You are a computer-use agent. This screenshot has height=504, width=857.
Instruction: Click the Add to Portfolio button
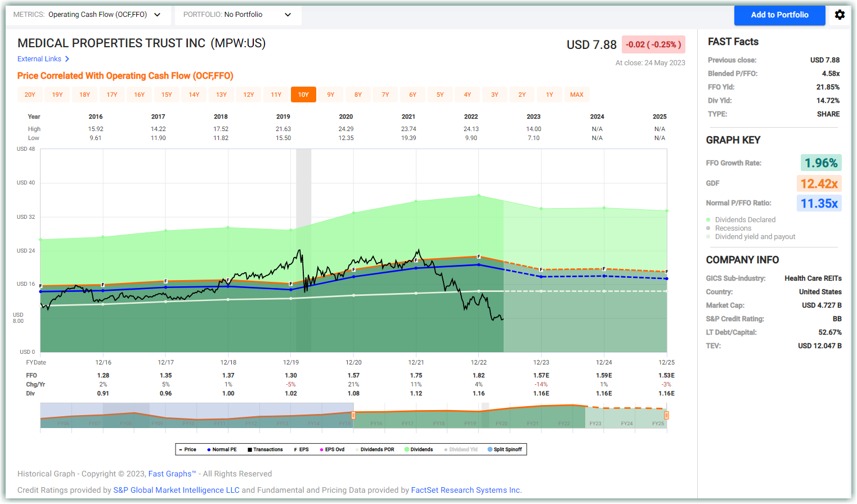[779, 15]
